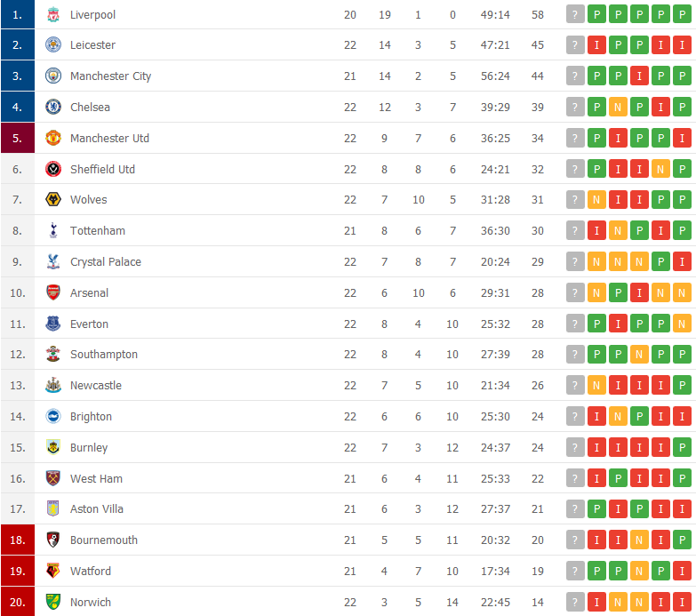Viewport: 696px width, 616px height.
Task: Open the Sheffield Utd team link
Action: tap(102, 170)
